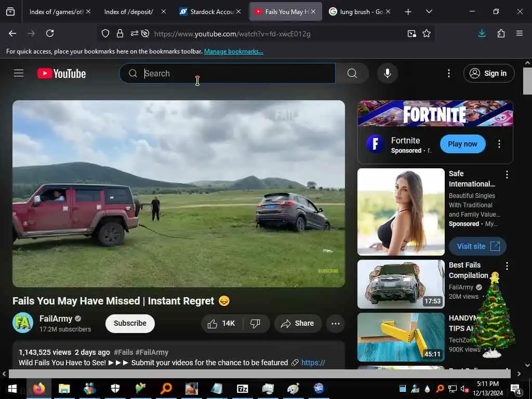Share the video
532x399 pixels.
pyautogui.click(x=297, y=324)
